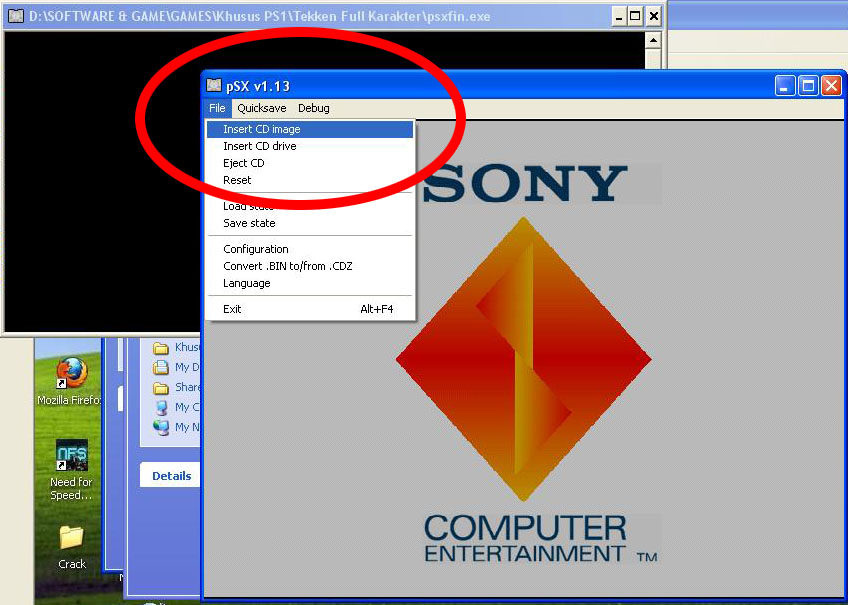Select Exit in File menu
Viewport: 848px width, 605px height.
tap(310, 309)
